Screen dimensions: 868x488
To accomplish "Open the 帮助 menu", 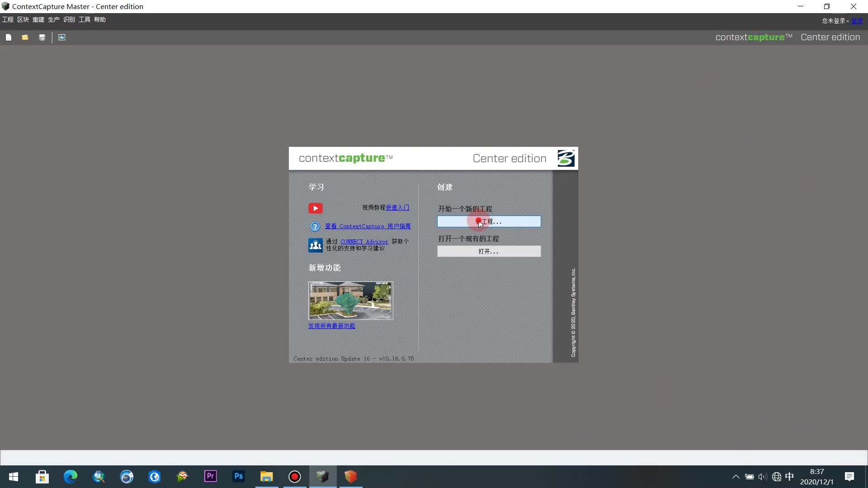I will pyautogui.click(x=100, y=19).
